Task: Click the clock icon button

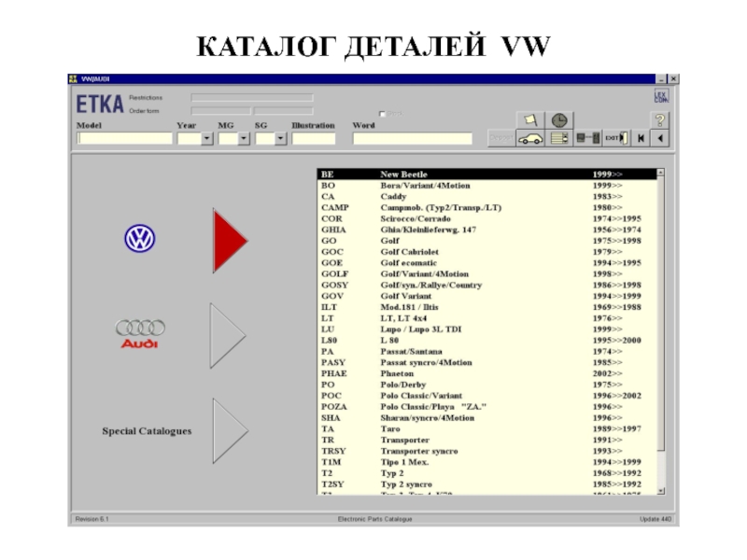Action: pyautogui.click(x=558, y=120)
